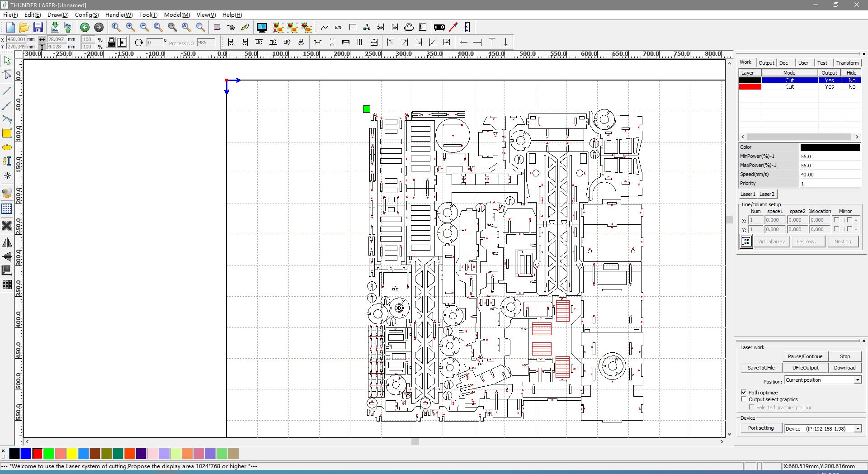The width and height of the screenshot is (868, 474).
Task: Uncheck the Path optimize option
Action: pos(744,392)
